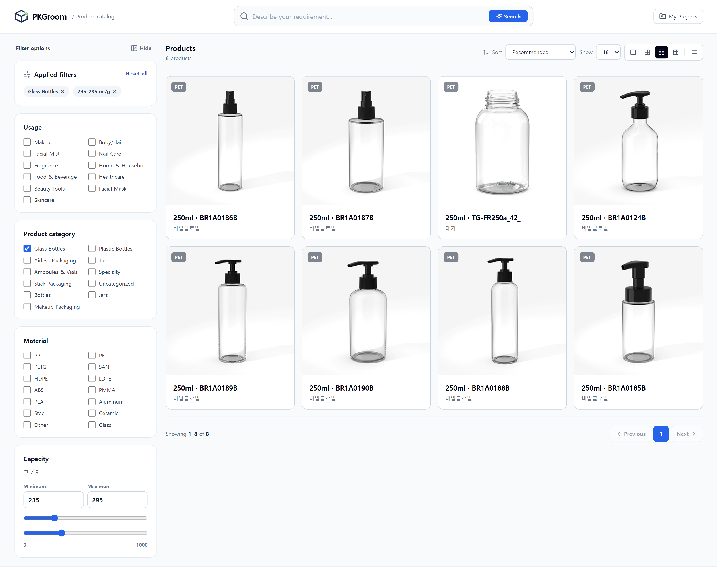Click the '250ml · BR1A0190B' product title
The image size is (717, 588).
pos(341,388)
